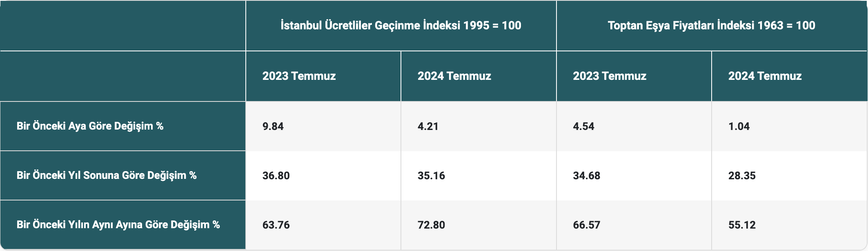Click the cell showing 4.54
Screen dimensions: 868x251
[x=583, y=126]
